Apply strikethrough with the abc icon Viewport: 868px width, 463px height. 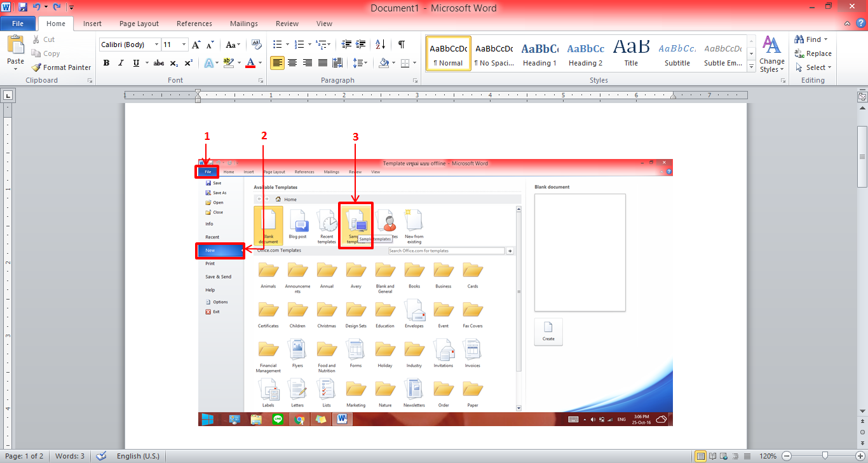click(159, 63)
